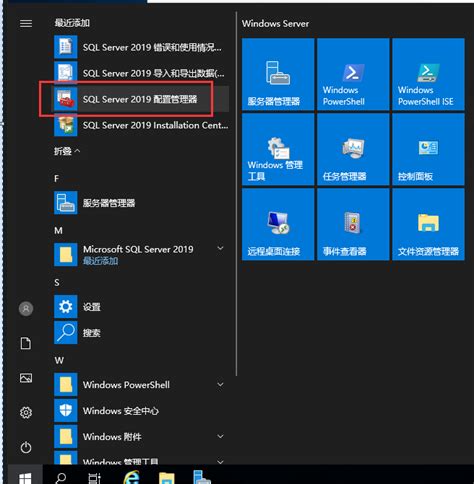Screen dimensions: 474x484
Task: Collapse recently added list via 折叠
Action: (67, 151)
